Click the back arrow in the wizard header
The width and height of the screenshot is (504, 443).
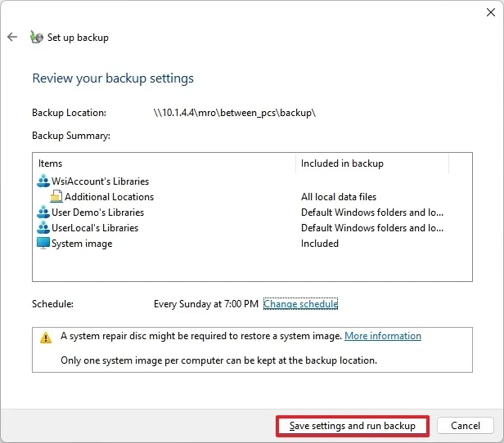pyautogui.click(x=12, y=37)
